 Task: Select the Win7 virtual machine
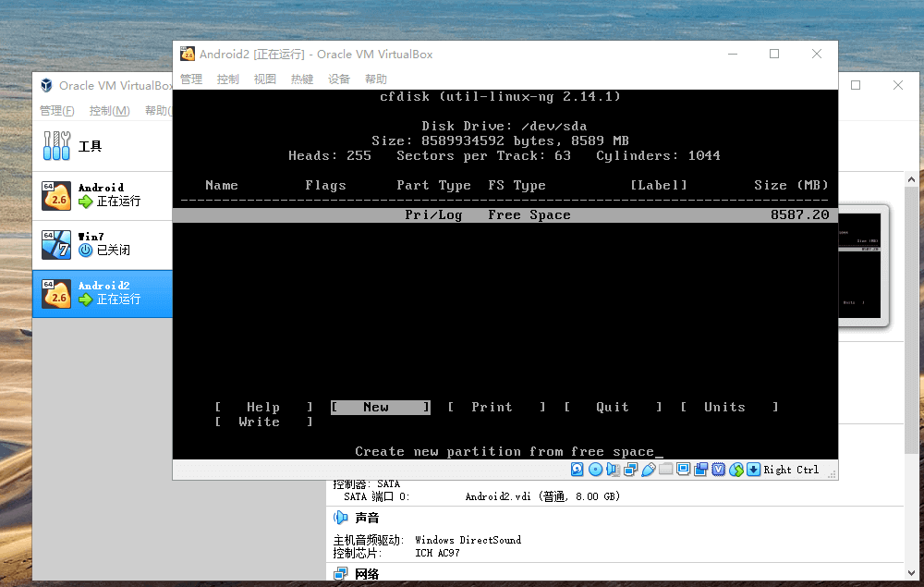tap(102, 244)
